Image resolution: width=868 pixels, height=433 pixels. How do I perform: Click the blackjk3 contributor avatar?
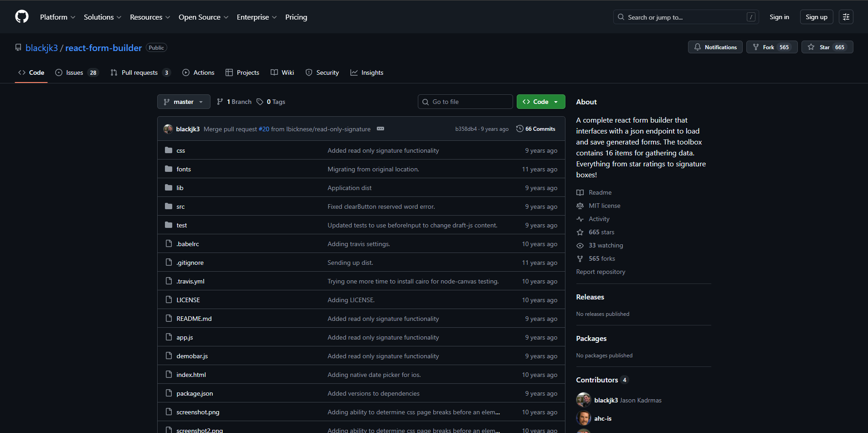584,400
